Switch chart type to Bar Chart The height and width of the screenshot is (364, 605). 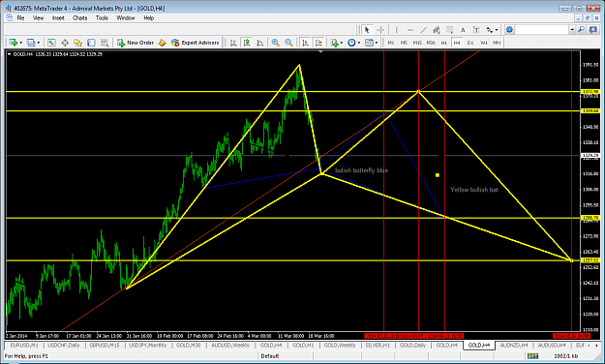click(x=233, y=43)
